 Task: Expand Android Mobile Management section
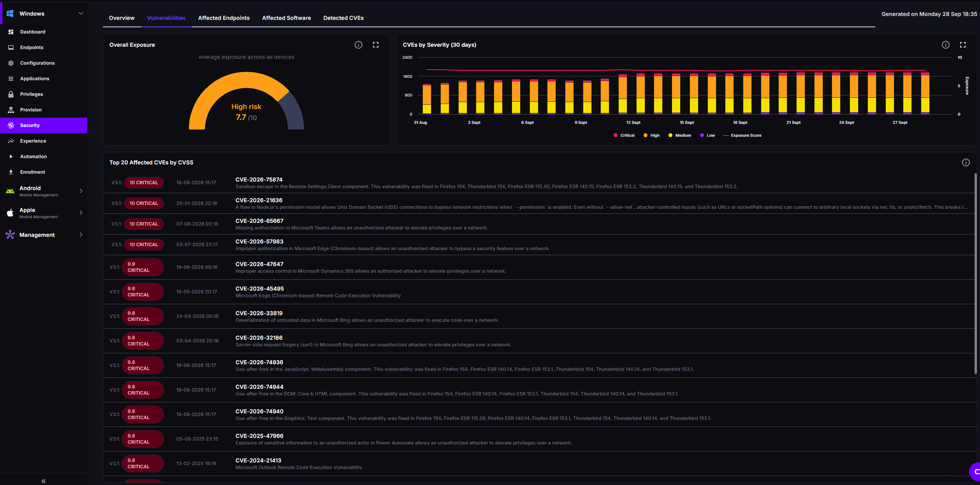pyautogui.click(x=81, y=191)
